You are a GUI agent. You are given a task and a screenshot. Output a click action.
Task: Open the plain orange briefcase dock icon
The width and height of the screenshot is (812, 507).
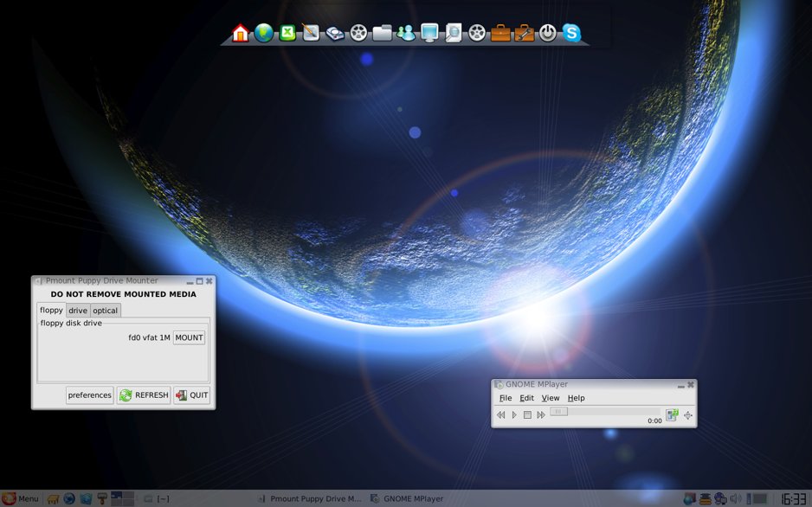pyautogui.click(x=500, y=33)
